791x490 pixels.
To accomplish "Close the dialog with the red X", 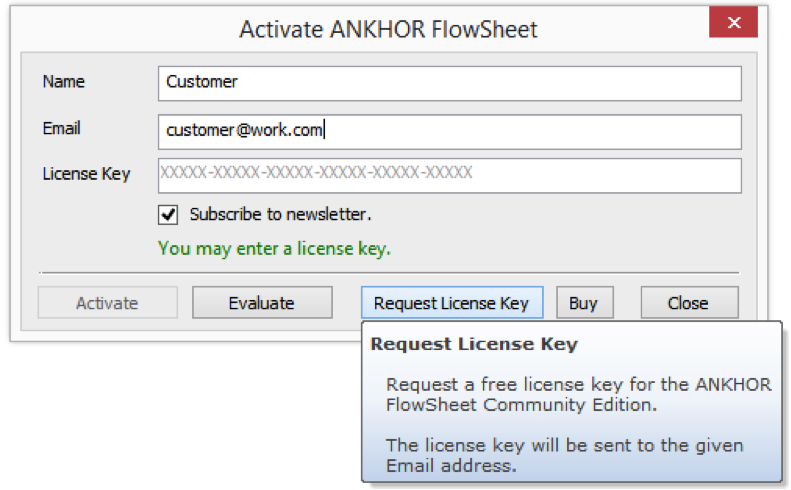I will point(734,22).
